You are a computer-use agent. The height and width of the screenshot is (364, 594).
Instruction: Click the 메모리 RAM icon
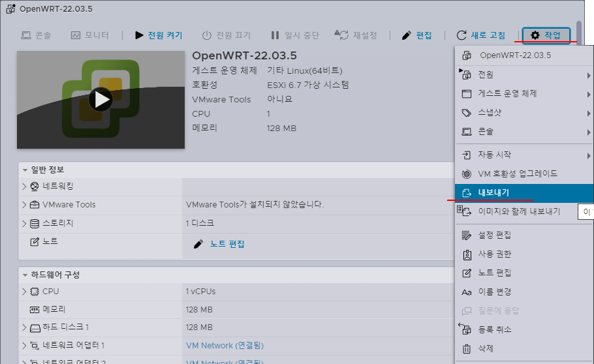click(35, 310)
